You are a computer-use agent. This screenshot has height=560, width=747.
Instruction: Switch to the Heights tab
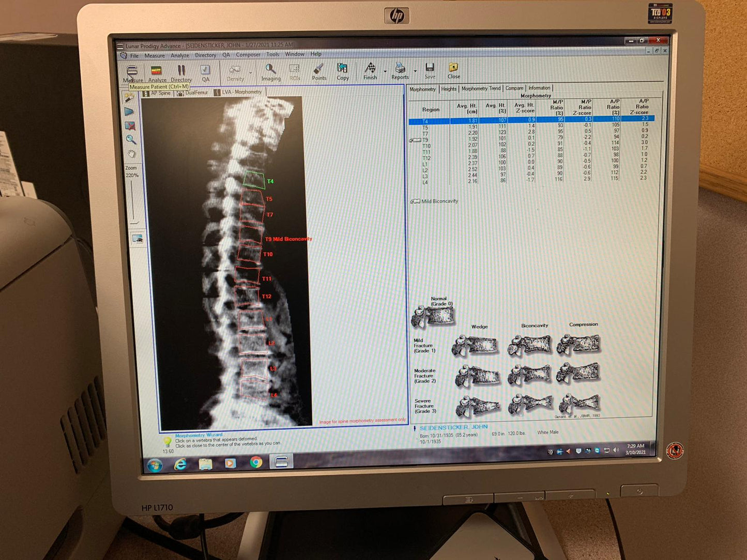point(448,89)
